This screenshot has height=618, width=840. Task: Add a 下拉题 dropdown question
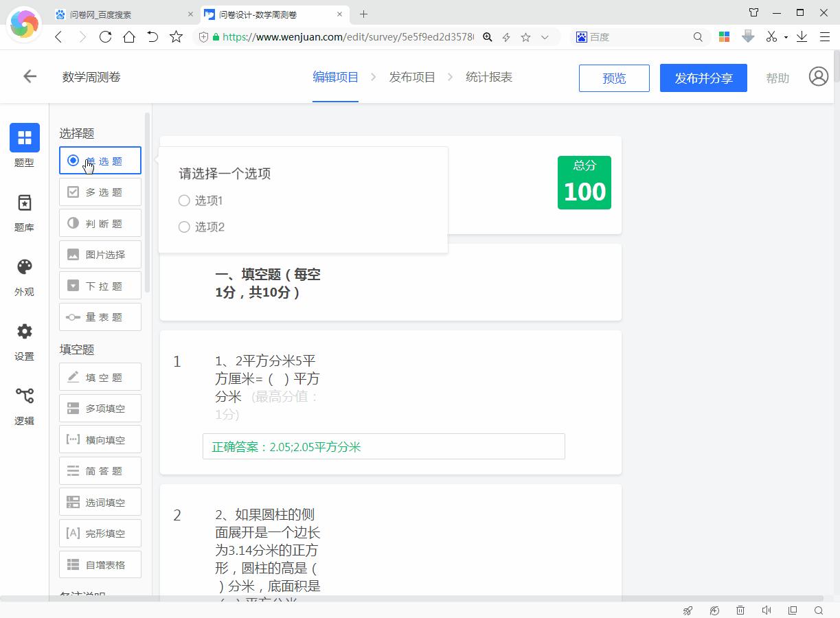point(100,285)
